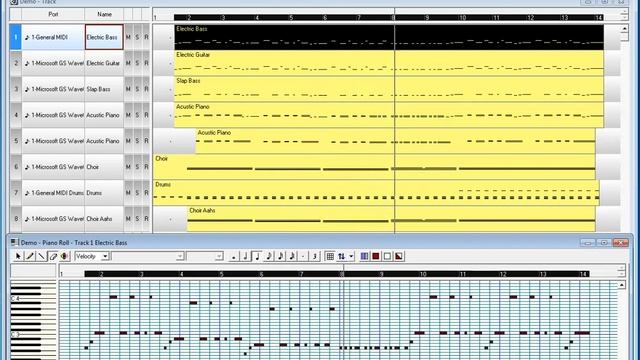Click bar 3 on the Piano Roll ruler
The height and width of the screenshot is (360, 640).
(x=142, y=274)
